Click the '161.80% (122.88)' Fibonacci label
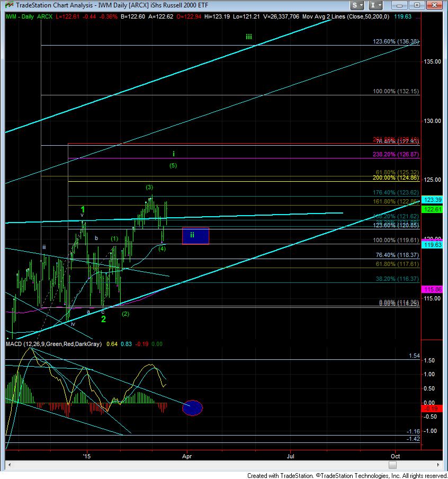 pyautogui.click(x=396, y=201)
